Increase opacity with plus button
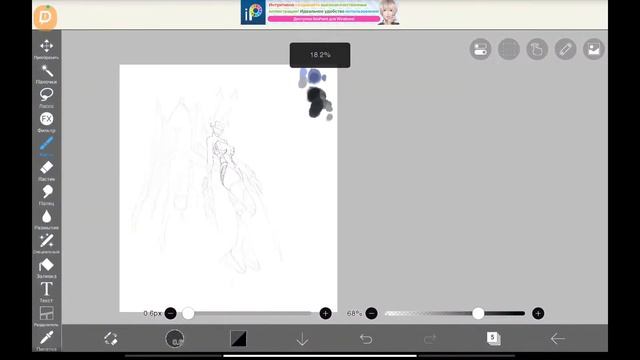Viewport: 640px width, 360px height. pyautogui.click(x=538, y=313)
